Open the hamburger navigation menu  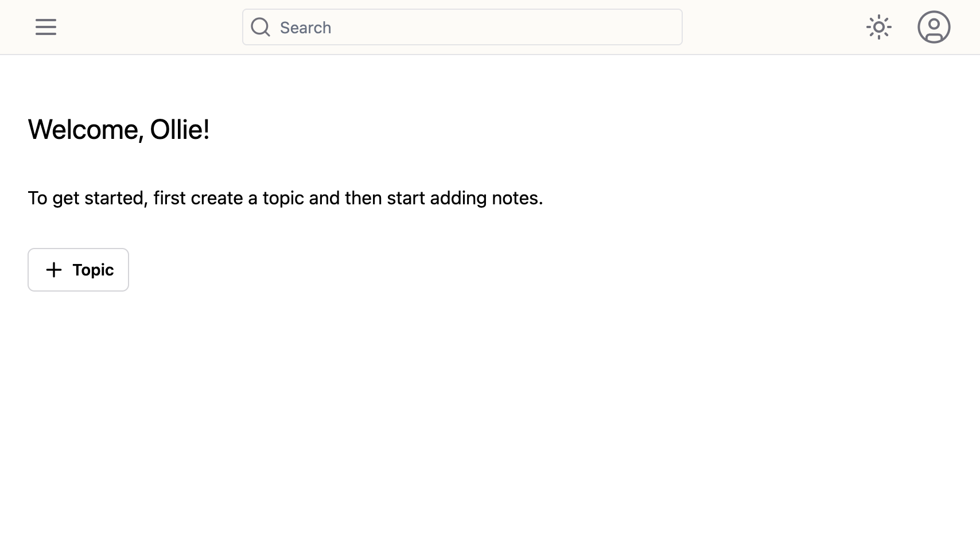(46, 27)
